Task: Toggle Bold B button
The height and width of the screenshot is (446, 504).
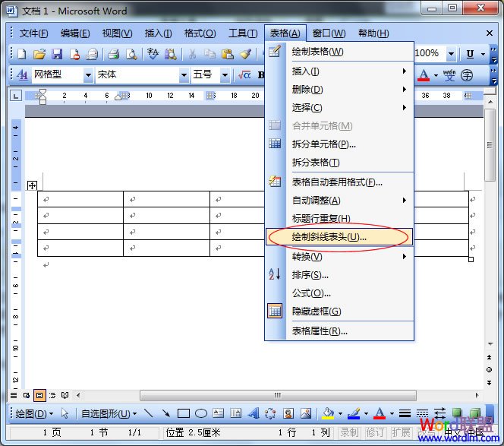Action: pos(261,75)
